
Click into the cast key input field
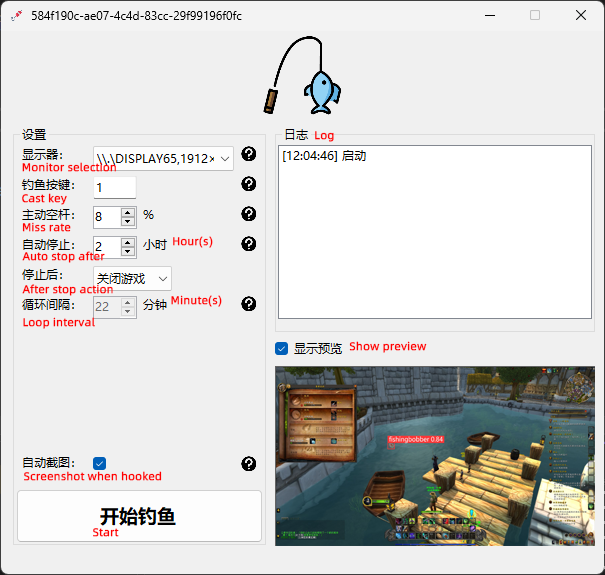click(114, 187)
